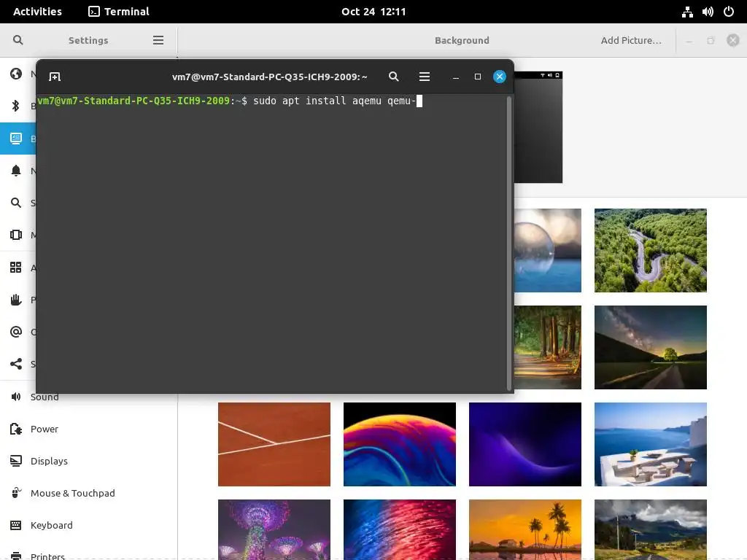The height and width of the screenshot is (560, 747).
Task: Choose the clay tennis court wallpaper
Action: 274,444
